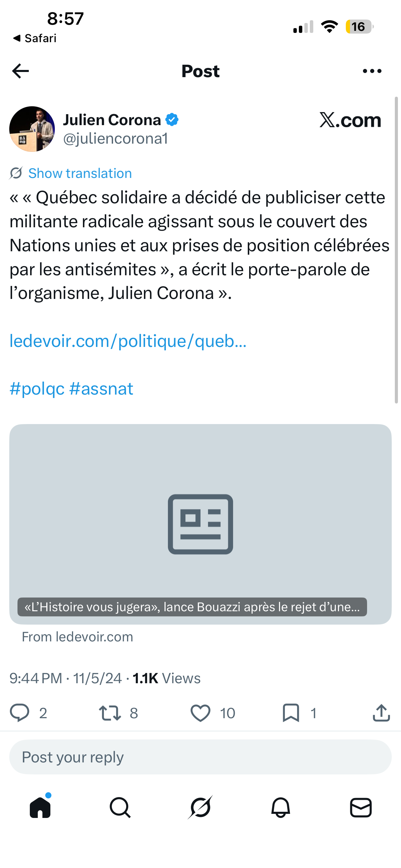Open the Notifications bell tab

[281, 808]
